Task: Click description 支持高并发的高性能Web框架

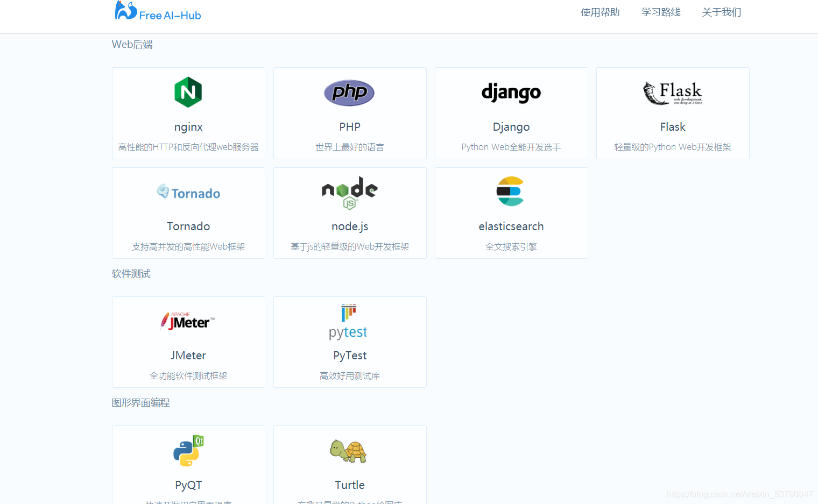Action: tap(188, 246)
